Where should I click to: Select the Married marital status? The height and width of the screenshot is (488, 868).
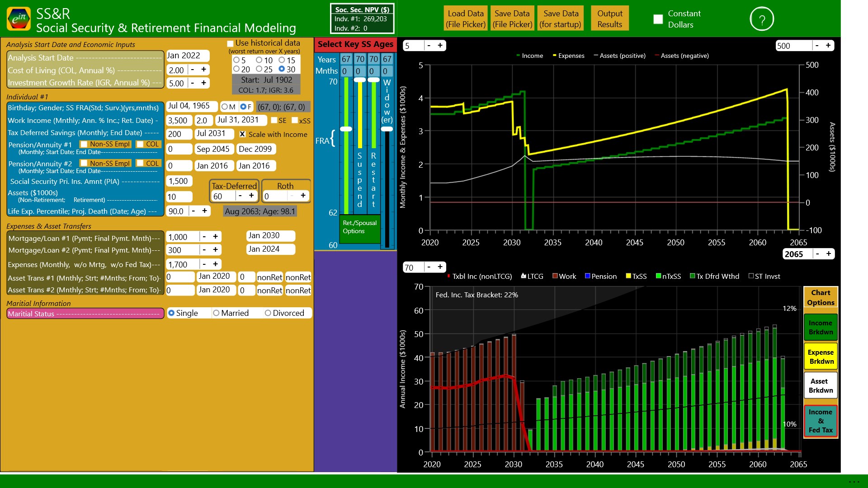(217, 313)
